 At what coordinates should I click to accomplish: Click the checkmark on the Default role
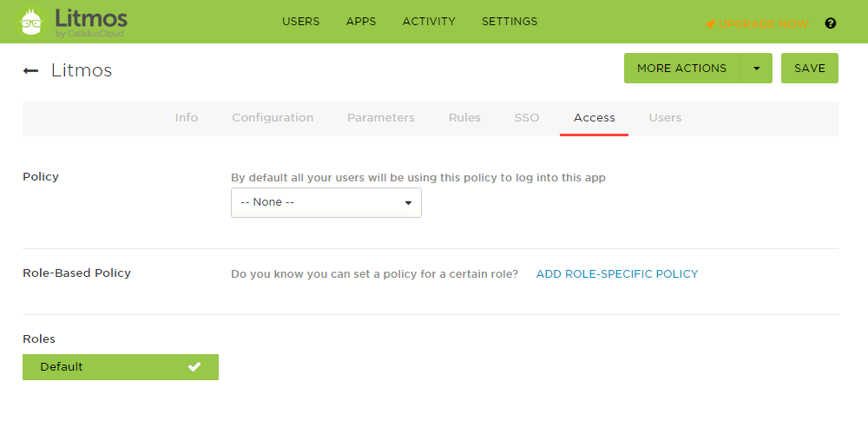click(x=194, y=367)
